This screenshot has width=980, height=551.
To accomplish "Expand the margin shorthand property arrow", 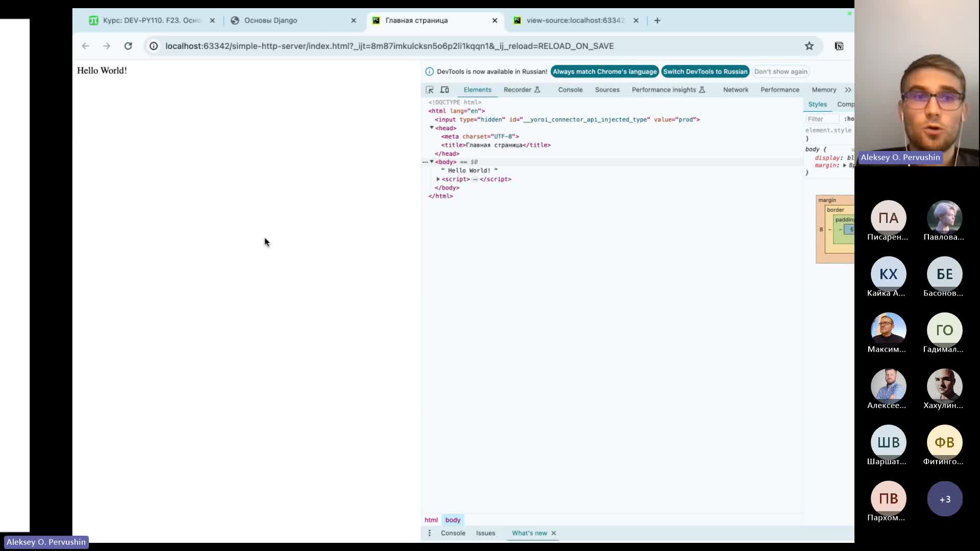I will click(x=845, y=165).
